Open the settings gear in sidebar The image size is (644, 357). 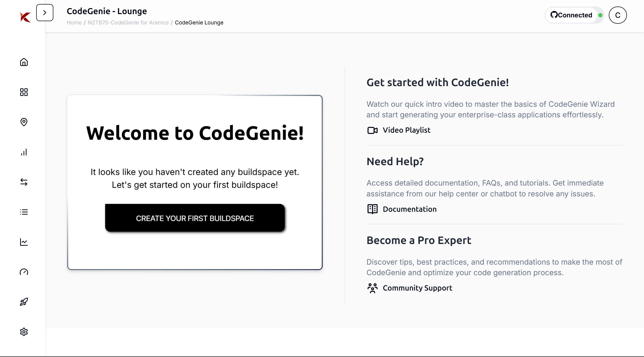coord(24,332)
